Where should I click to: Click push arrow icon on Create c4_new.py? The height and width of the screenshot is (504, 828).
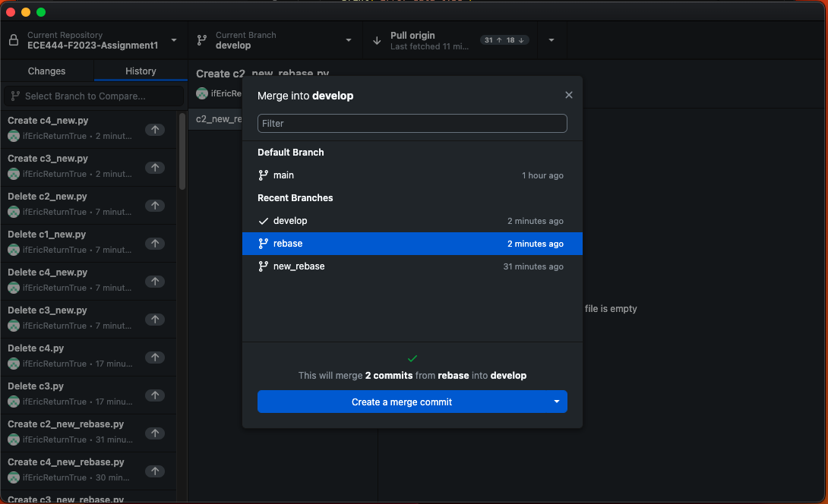point(155,129)
